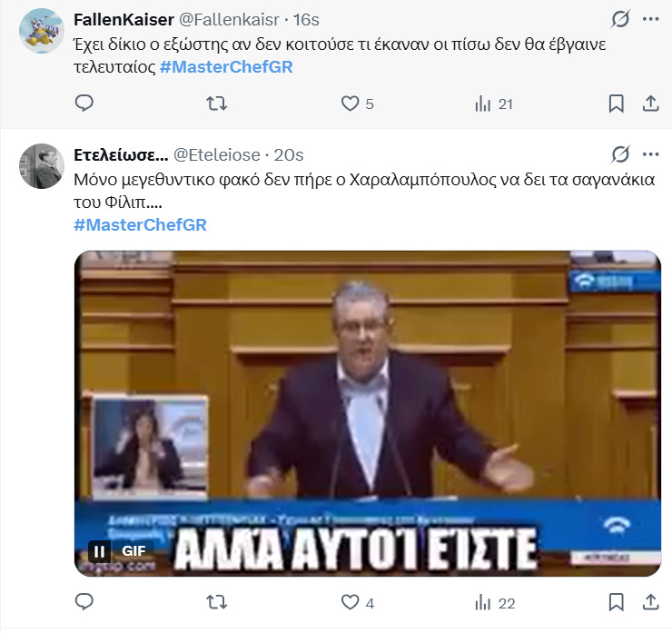Retweet FallenKaiser's post
Image resolution: width=672 pixels, height=633 pixels.
tap(216, 104)
